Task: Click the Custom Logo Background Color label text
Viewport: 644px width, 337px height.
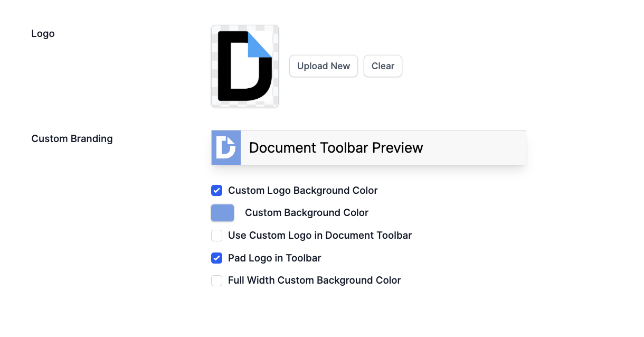Action: point(303,190)
